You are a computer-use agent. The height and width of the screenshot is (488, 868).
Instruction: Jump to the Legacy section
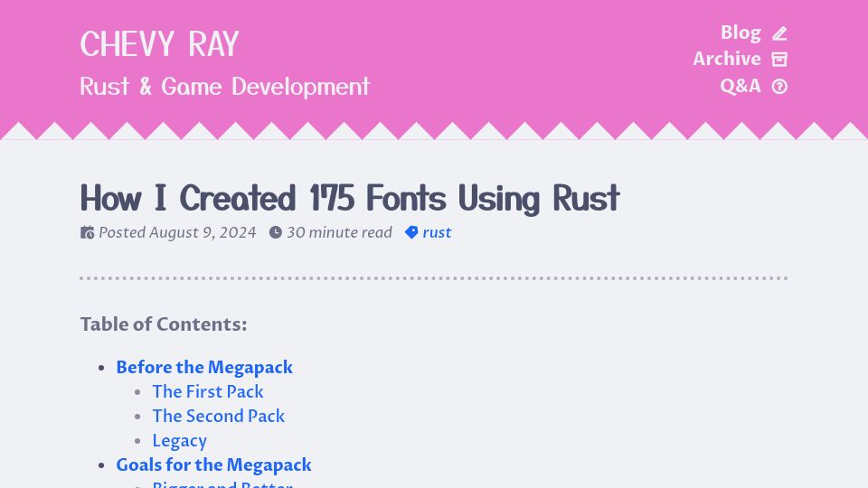click(x=179, y=441)
